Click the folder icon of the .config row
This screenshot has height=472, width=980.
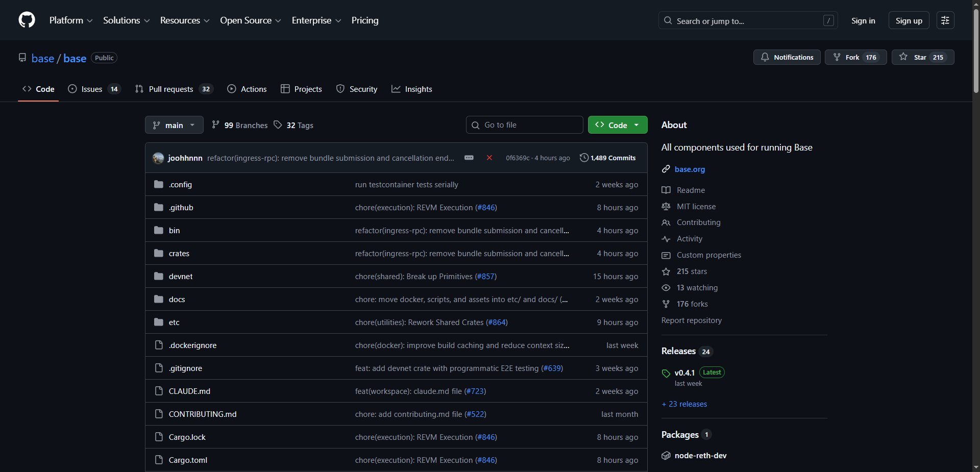pyautogui.click(x=159, y=184)
